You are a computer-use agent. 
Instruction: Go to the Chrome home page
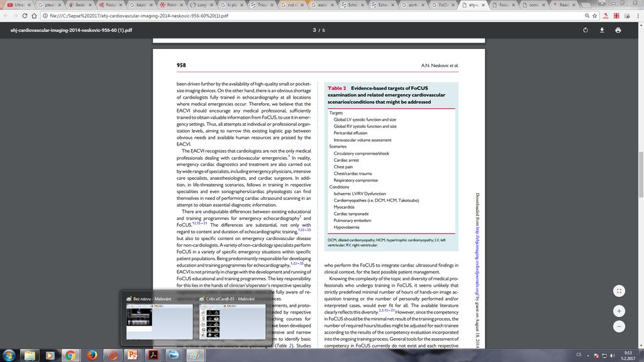tap(34, 16)
